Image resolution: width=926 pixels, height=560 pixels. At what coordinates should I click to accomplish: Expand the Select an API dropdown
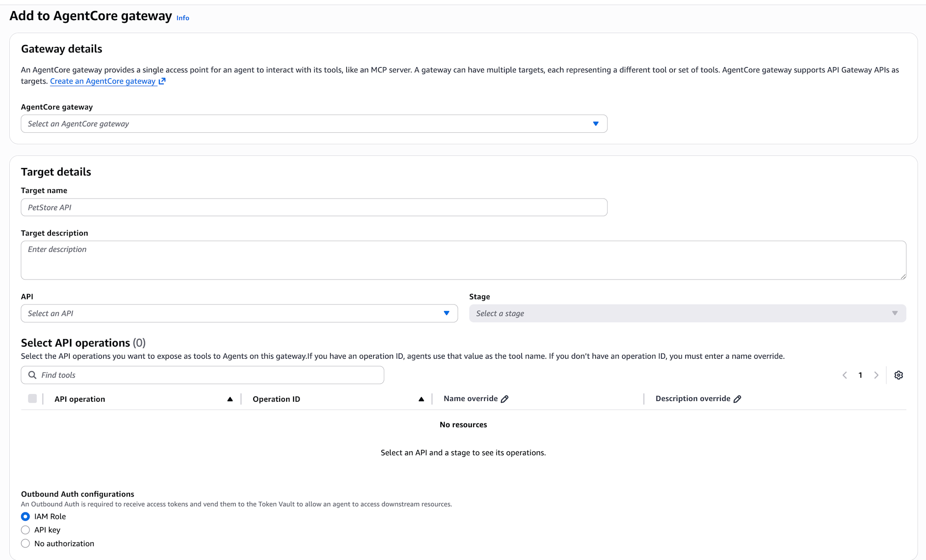239,313
